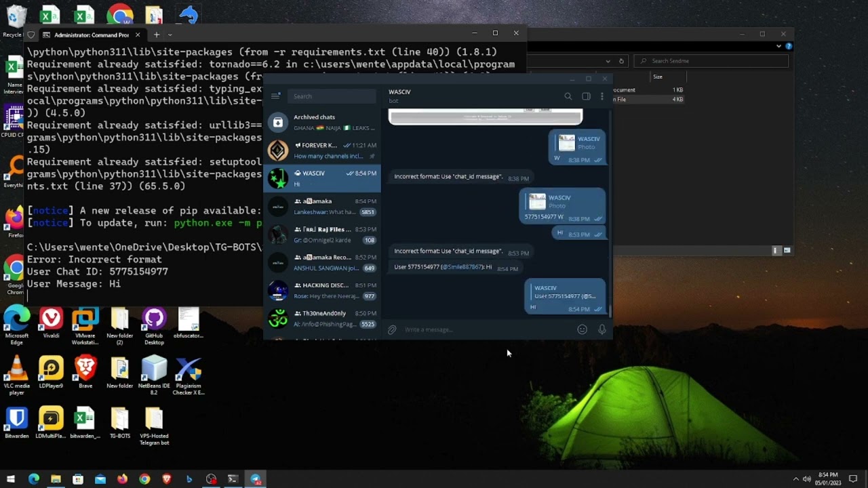Viewport: 868px width, 488px height.
Task: Expand File Explorer address history dropdown
Action: click(x=608, y=61)
